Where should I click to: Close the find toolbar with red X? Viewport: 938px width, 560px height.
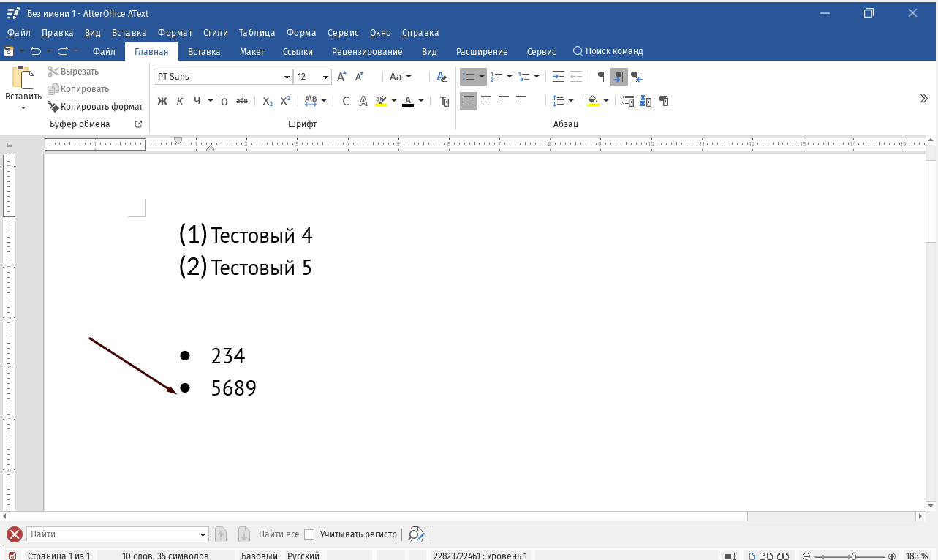point(14,534)
